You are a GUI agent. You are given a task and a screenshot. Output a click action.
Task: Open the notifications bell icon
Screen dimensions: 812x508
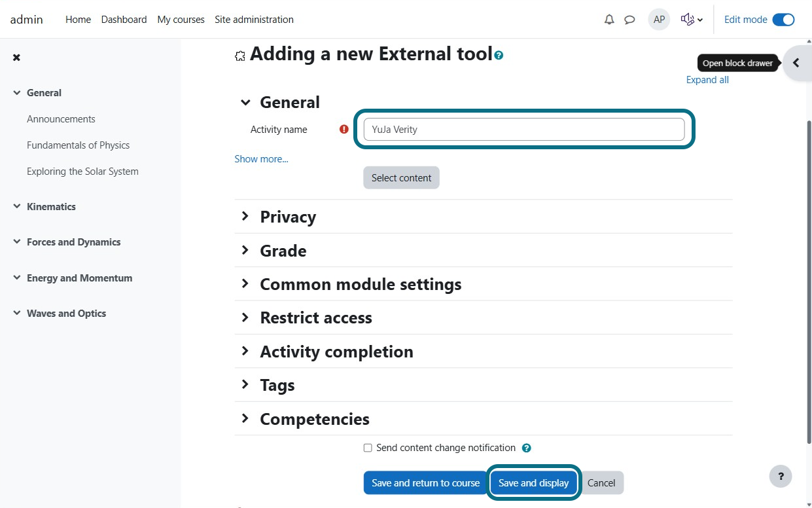(609, 20)
